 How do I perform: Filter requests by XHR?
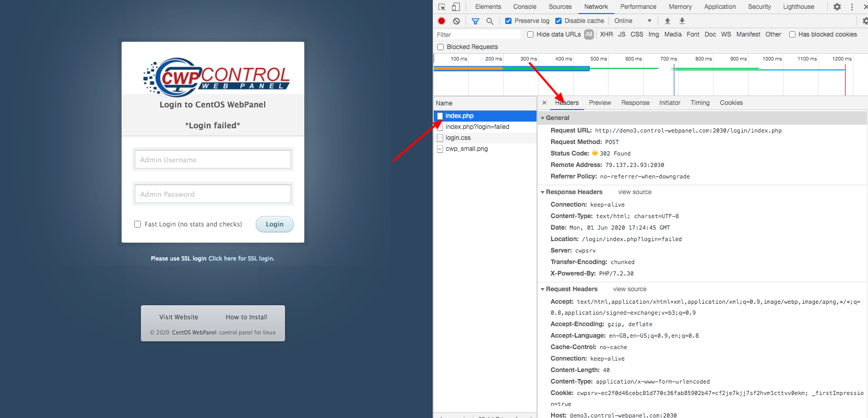point(607,34)
